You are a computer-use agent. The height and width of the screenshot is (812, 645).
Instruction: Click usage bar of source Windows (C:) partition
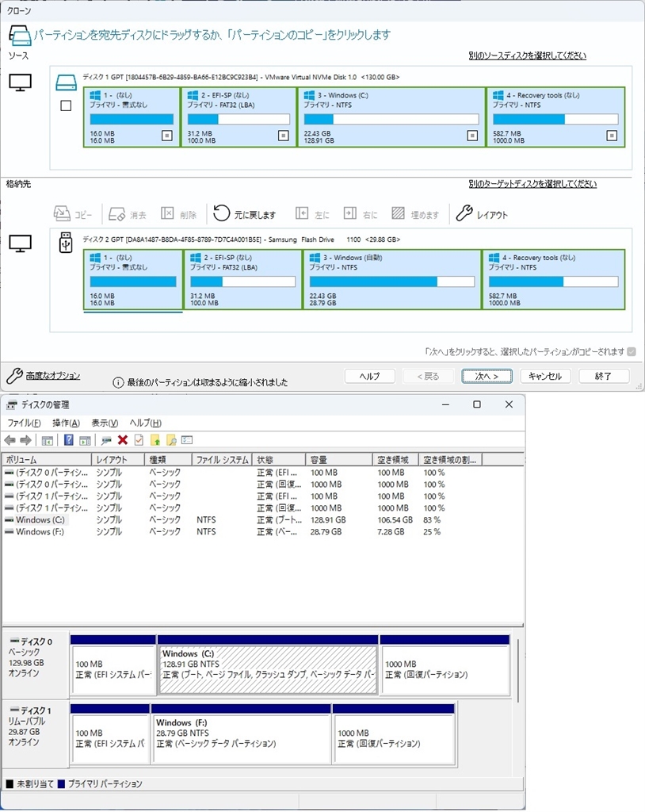[391, 119]
